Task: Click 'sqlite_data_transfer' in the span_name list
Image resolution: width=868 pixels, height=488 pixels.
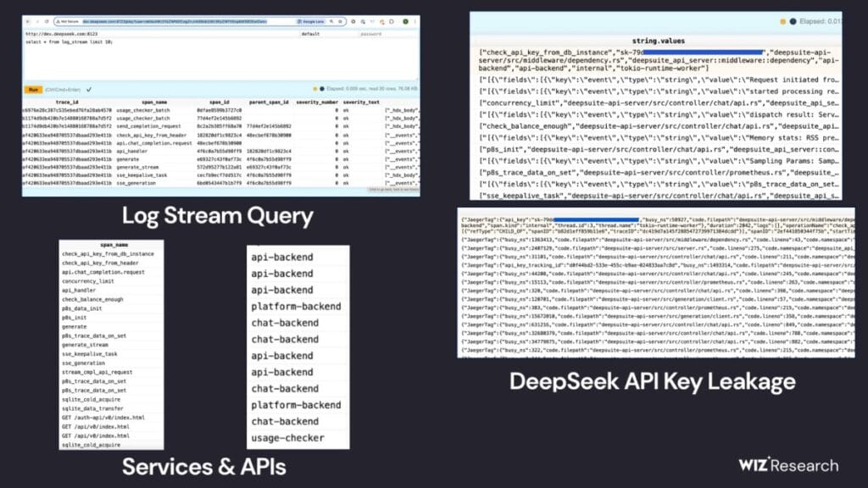Action: click(92, 408)
